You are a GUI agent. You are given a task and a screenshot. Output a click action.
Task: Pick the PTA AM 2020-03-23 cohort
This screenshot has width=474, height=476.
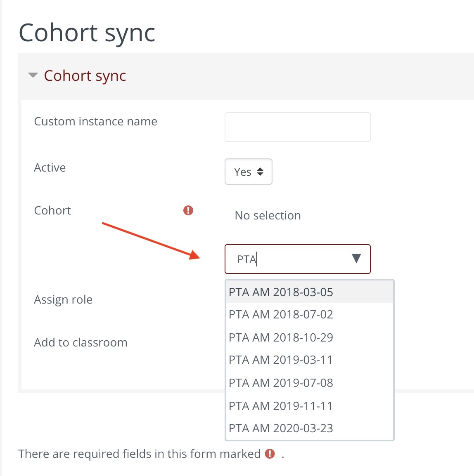(281, 428)
